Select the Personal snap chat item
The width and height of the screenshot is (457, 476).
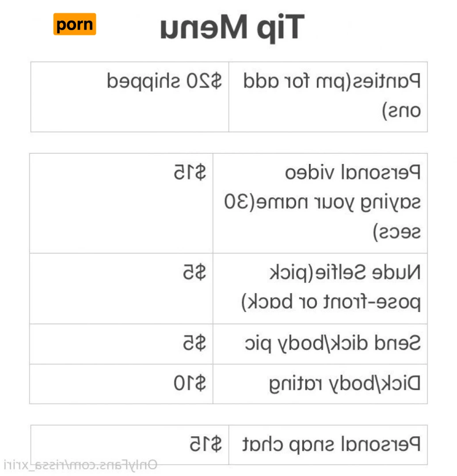(x=331, y=444)
